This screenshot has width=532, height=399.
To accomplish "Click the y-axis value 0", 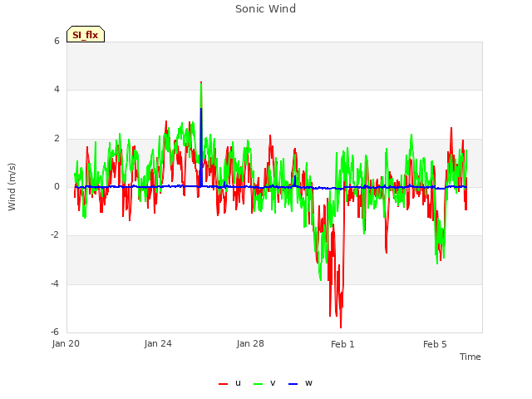I will [x=57, y=186].
